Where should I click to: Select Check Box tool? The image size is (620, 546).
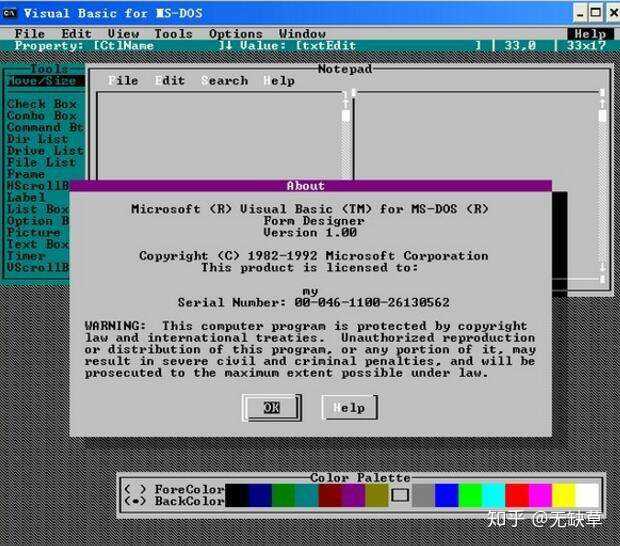tap(42, 104)
